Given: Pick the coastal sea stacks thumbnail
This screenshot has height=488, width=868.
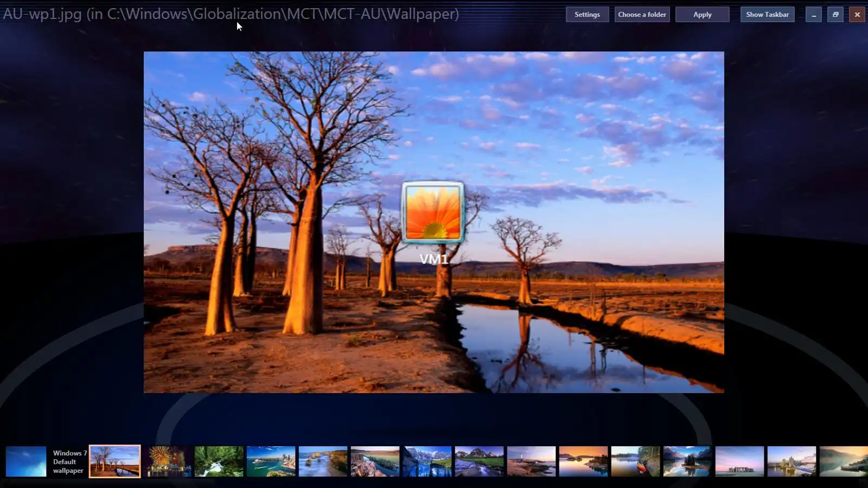Looking at the screenshot, I should [x=323, y=461].
